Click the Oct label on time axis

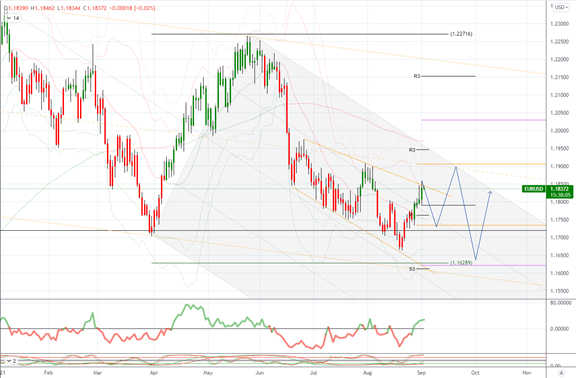(x=475, y=372)
